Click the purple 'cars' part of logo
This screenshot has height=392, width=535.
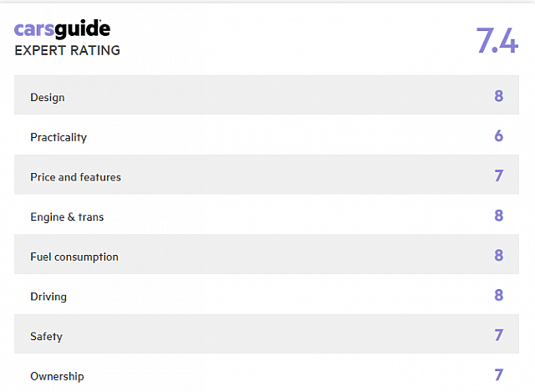34,30
